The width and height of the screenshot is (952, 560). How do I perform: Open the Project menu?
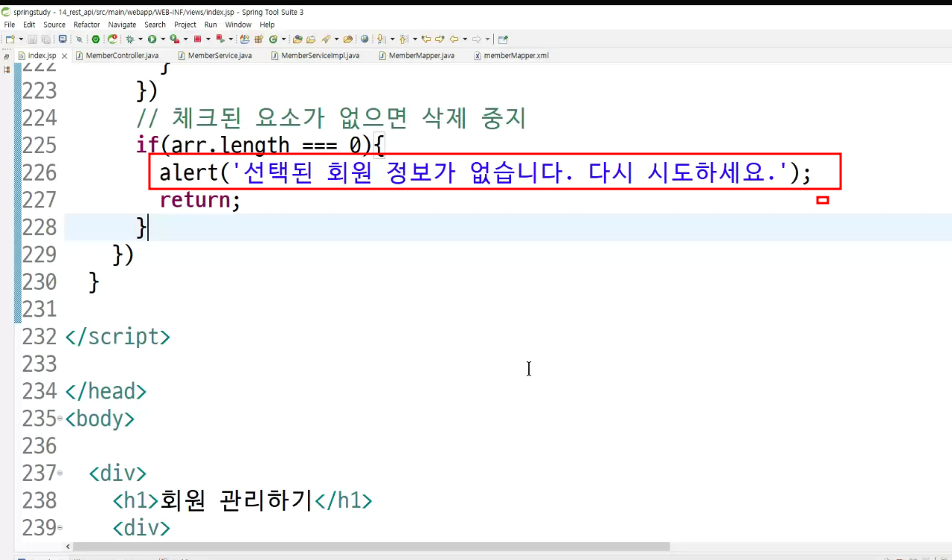click(185, 25)
